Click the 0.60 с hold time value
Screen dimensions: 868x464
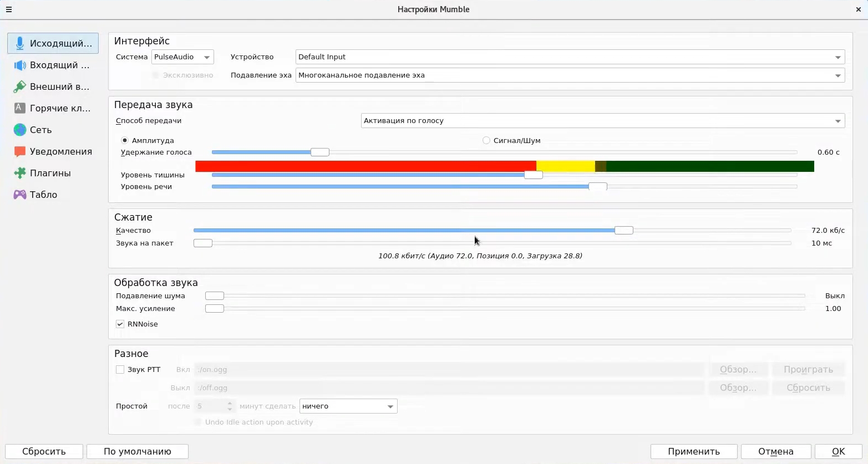[829, 152]
